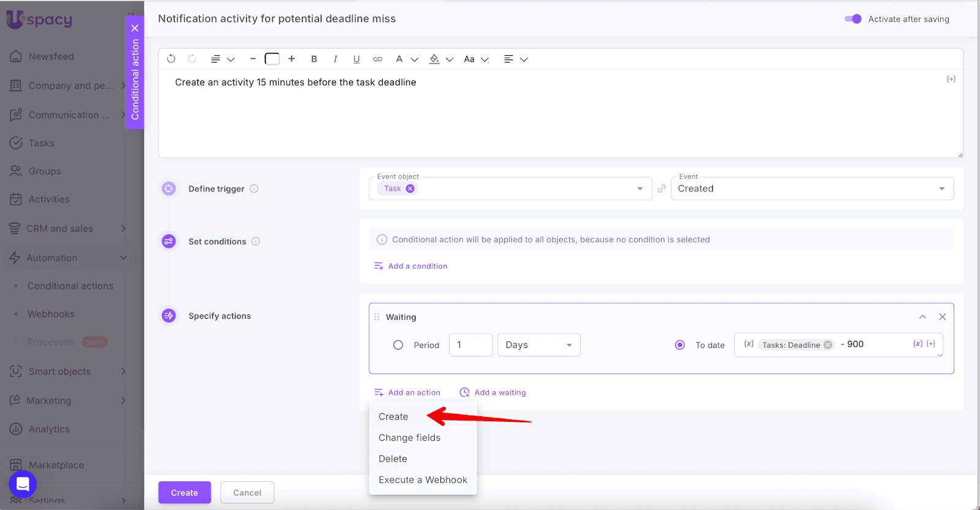This screenshot has width=980, height=510.
Task: Insert a hyperlink using the link icon
Action: pos(377,59)
